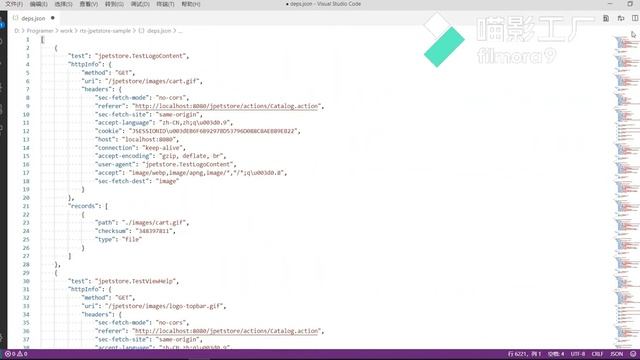Click the "jpetstore.TestLogoContent" test value on line 3
640x360 pixels.
click(x=142, y=56)
